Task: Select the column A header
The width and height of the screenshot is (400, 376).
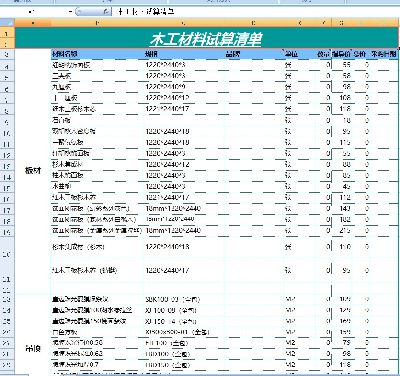Action: click(x=33, y=23)
